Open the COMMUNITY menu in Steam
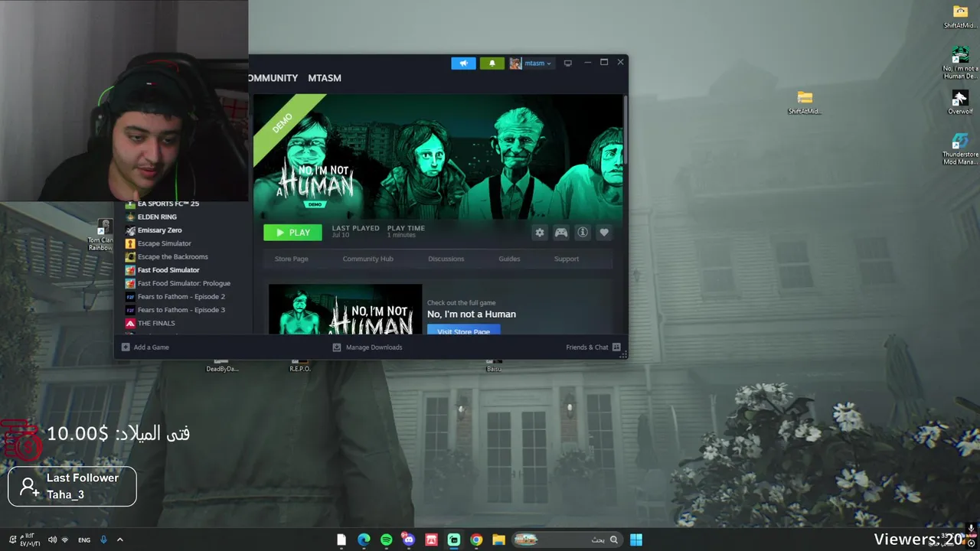The image size is (980, 551). point(273,78)
